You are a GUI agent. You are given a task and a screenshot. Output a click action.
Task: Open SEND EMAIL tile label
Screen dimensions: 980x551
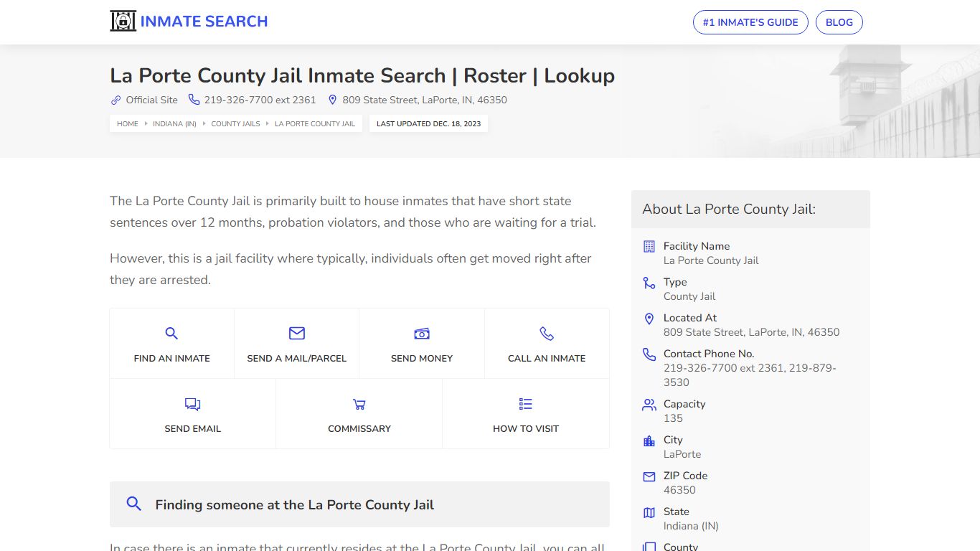point(192,428)
